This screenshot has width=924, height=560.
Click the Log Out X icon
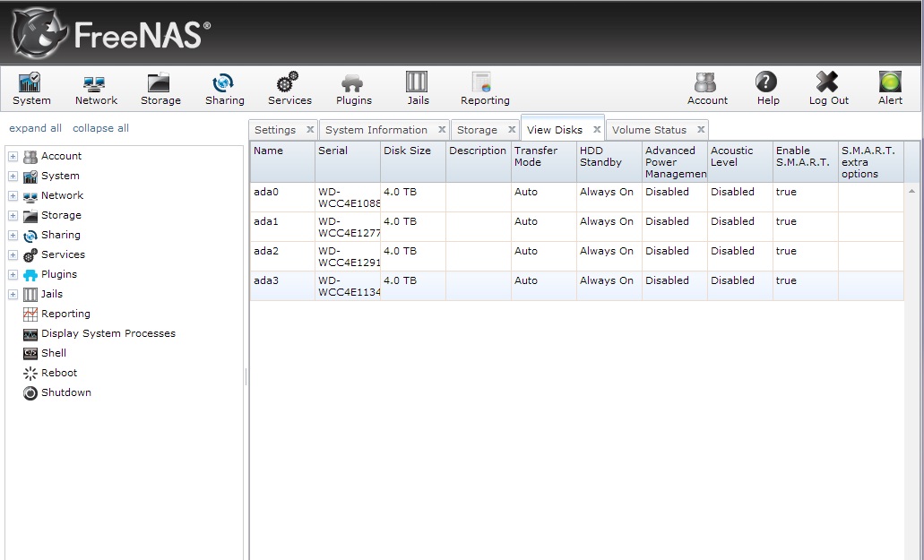[827, 82]
